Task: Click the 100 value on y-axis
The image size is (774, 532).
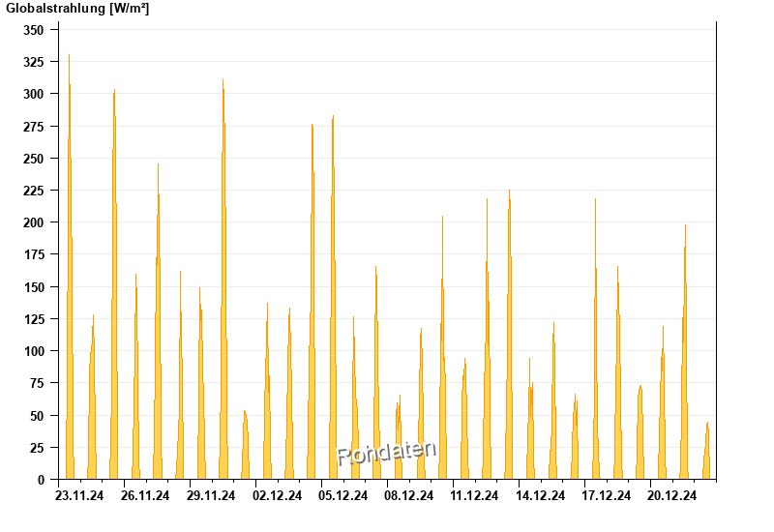Action: pos(34,351)
